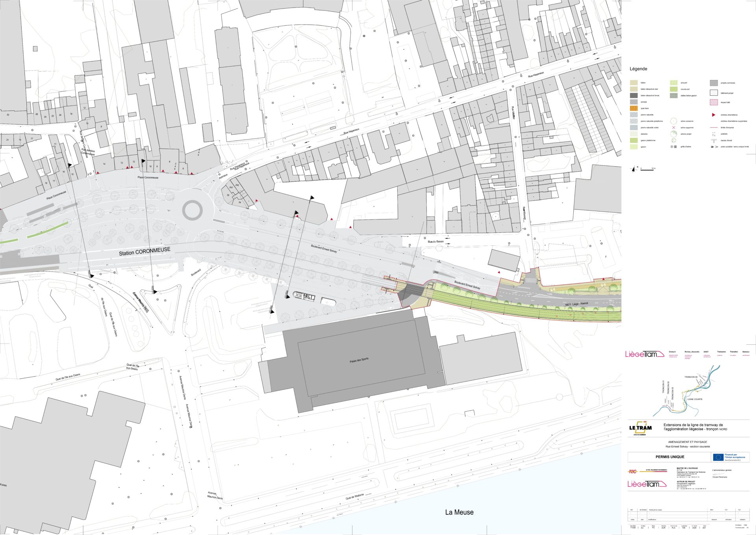Click the Quai de l'île aux Osiers label at left
Viewport: 756px width, 535px height.
coord(67,377)
